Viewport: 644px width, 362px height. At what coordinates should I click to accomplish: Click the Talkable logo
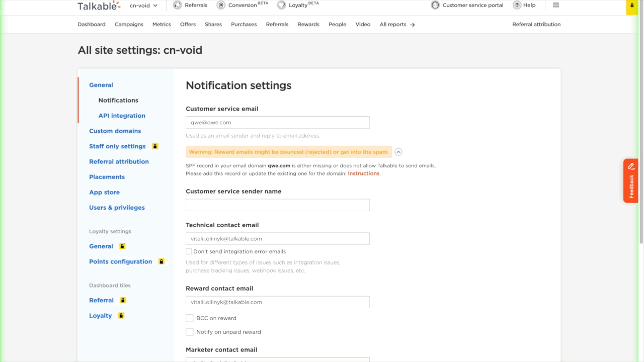click(99, 6)
